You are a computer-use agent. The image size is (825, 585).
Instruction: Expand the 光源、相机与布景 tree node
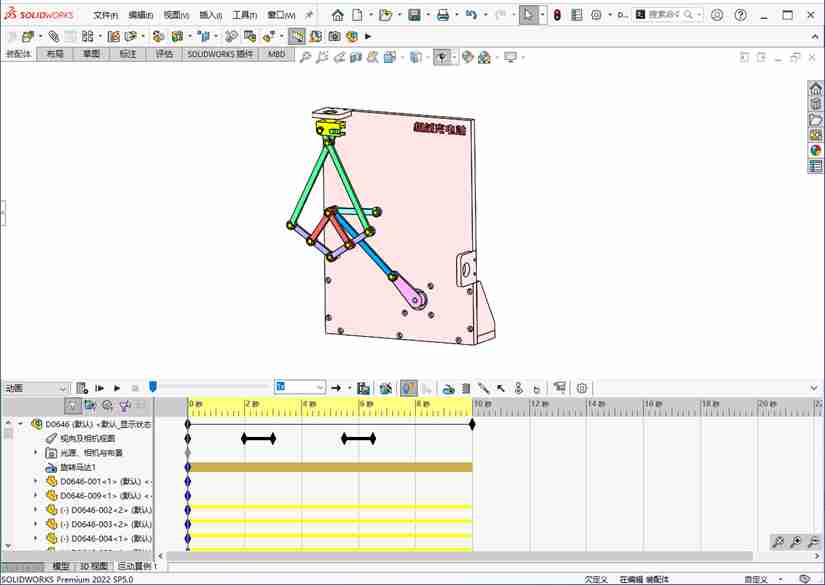point(36,453)
